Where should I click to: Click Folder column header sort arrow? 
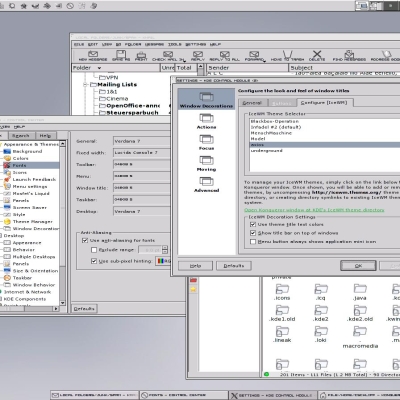point(99,68)
